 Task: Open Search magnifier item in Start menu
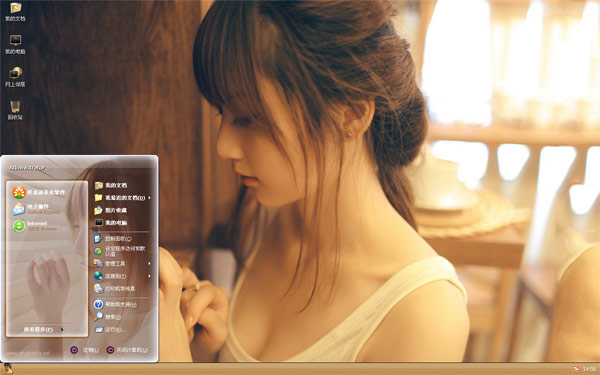(108, 317)
